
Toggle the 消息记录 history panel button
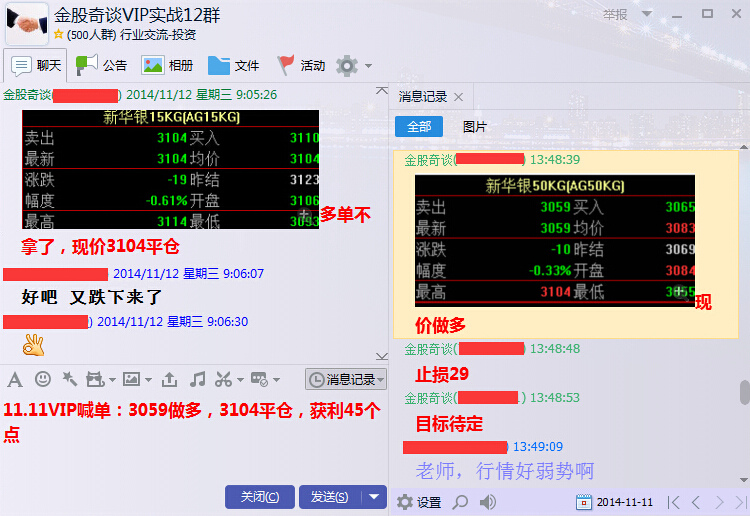pos(344,379)
